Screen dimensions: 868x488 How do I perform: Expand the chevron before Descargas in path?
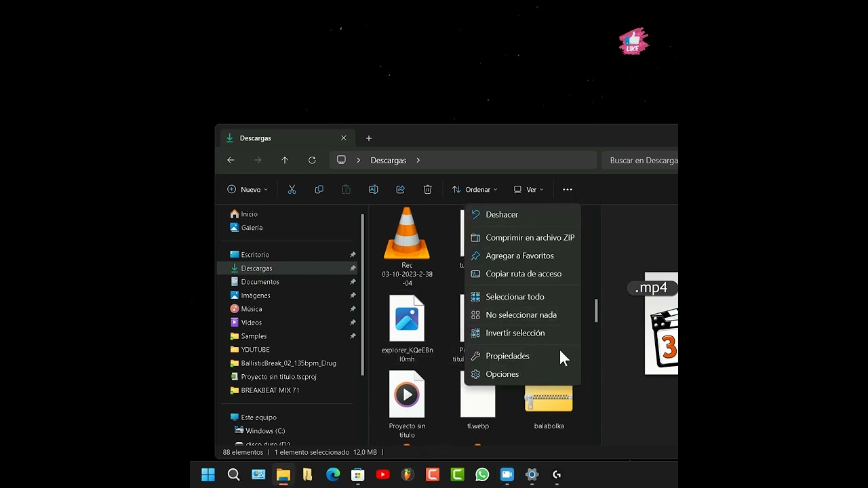pos(358,160)
